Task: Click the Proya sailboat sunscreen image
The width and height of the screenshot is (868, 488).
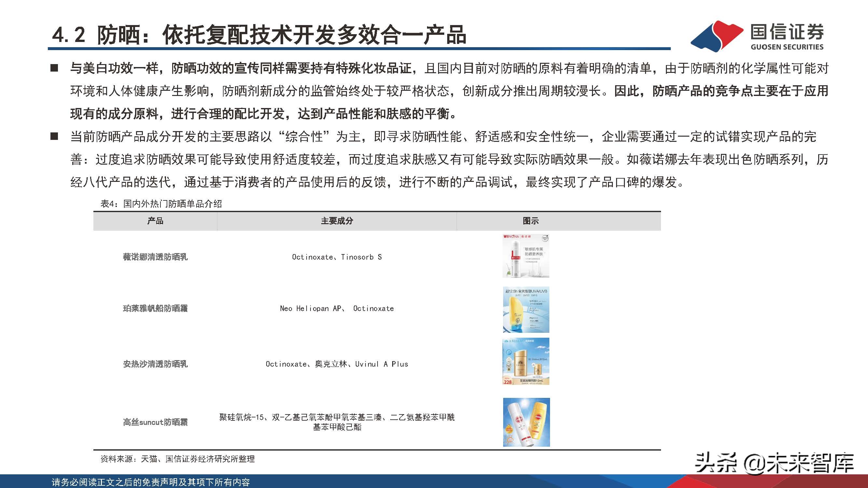Action: pos(526,310)
